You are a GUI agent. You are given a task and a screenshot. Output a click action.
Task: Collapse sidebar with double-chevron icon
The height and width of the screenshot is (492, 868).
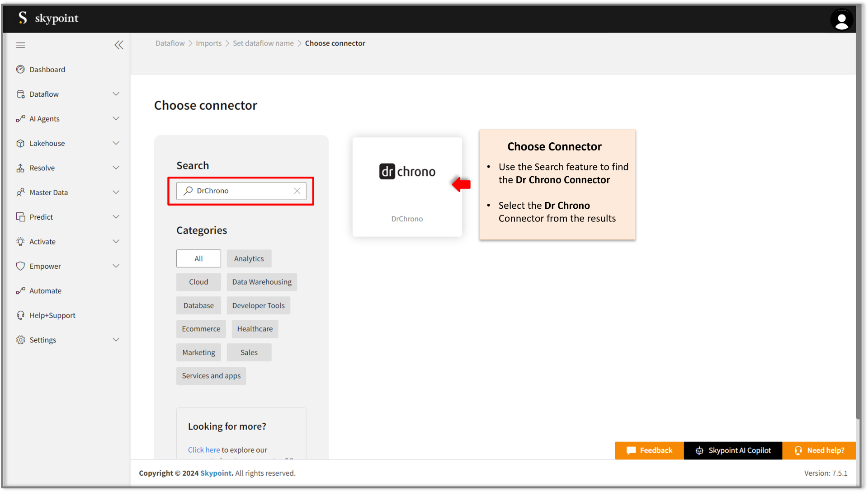pos(118,45)
